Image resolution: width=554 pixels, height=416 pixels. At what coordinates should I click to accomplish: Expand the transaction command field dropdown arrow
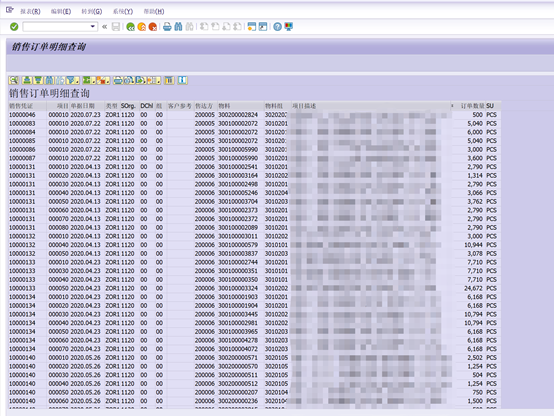coord(93,27)
